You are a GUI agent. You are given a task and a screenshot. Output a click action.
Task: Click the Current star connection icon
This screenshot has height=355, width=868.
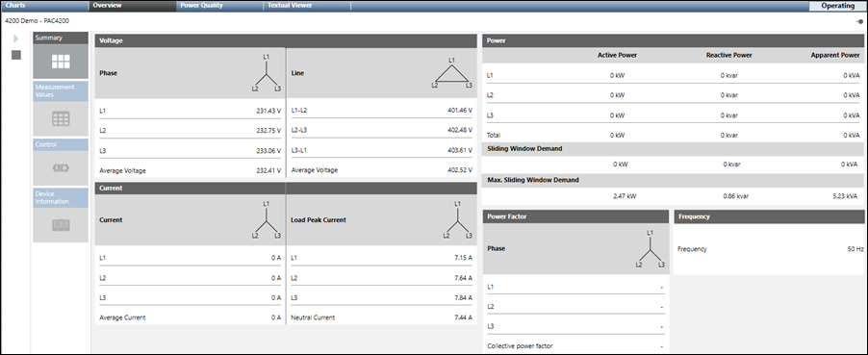pos(267,220)
